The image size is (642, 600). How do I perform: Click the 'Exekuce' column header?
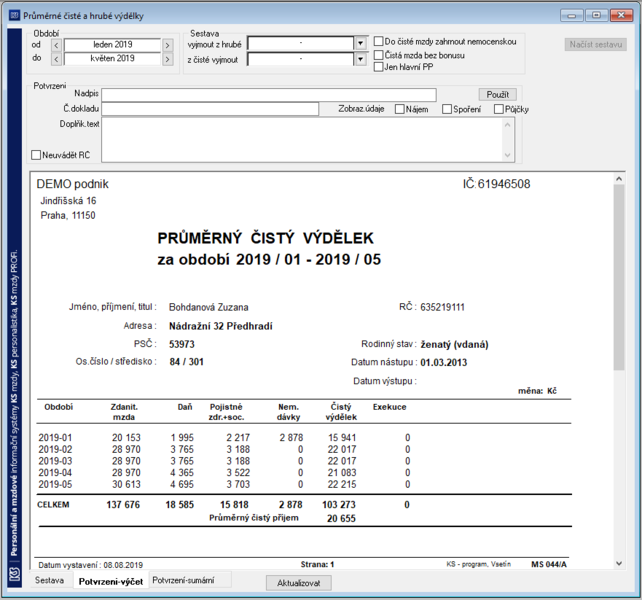pos(389,407)
